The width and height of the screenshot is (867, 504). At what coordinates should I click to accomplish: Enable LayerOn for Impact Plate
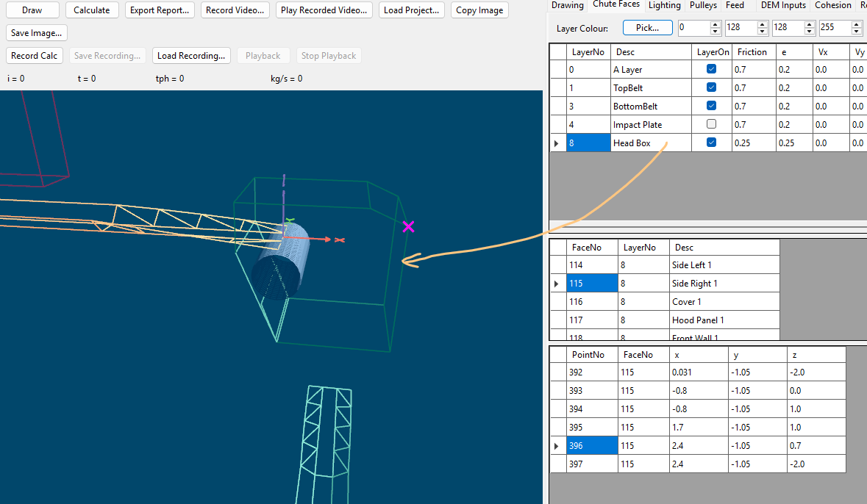711,123
